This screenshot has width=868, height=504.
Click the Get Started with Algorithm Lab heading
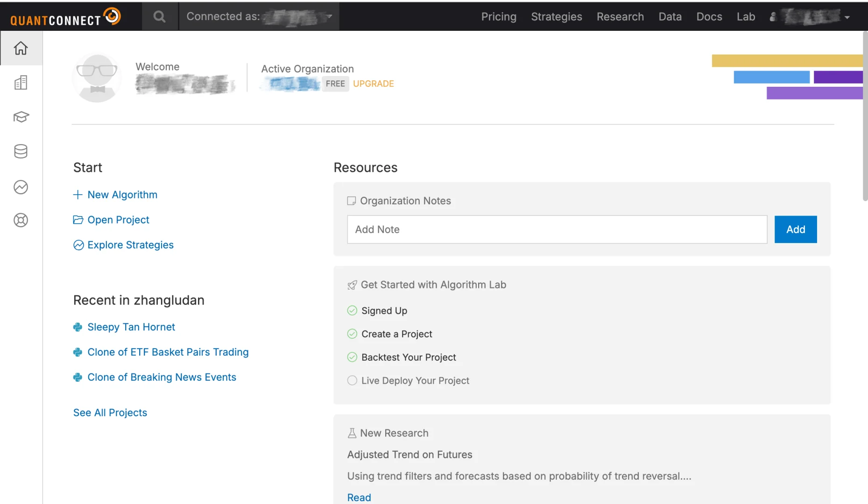(x=433, y=285)
